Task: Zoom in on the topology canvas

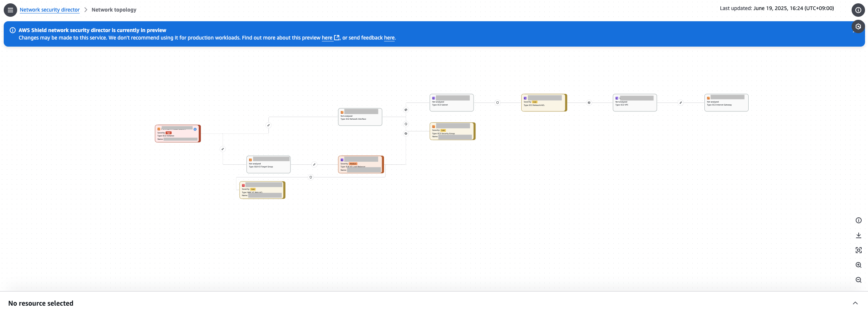Action: coord(859,265)
